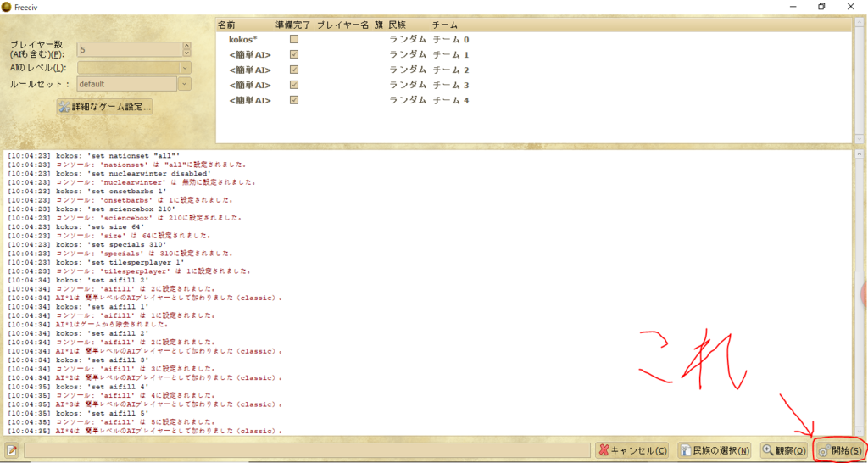Select <簡単AI> player in チーム 3 row

pos(250,85)
